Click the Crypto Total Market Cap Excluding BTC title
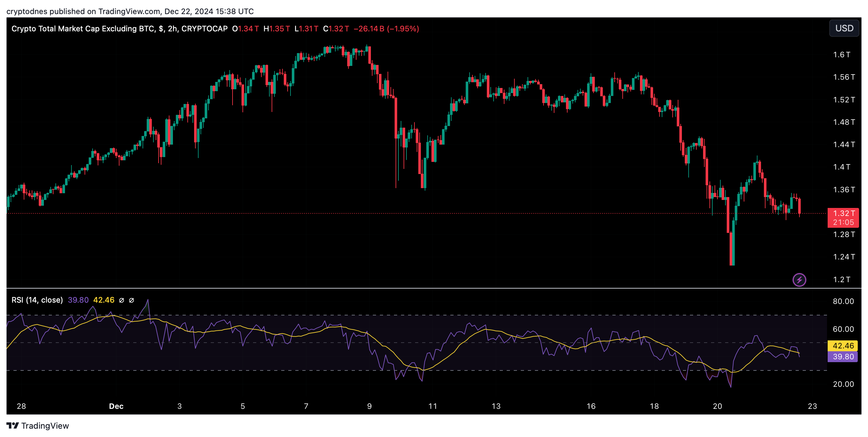 pyautogui.click(x=83, y=28)
